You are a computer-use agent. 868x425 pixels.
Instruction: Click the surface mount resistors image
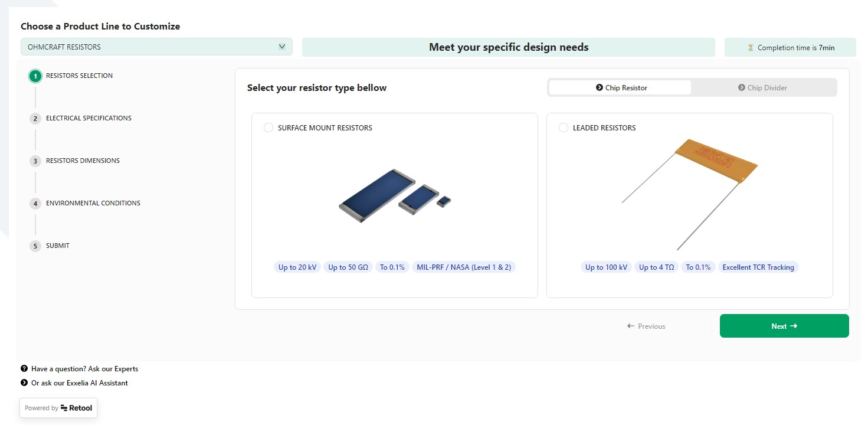pyautogui.click(x=395, y=195)
